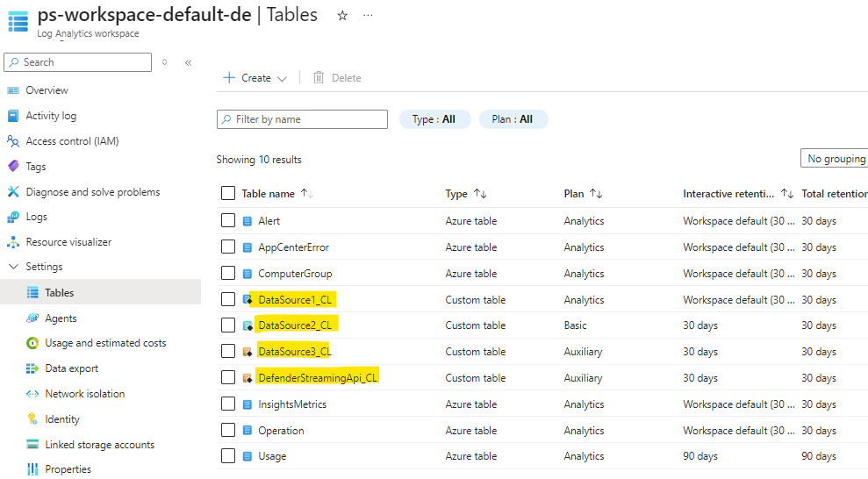Click the Data export icon
The image size is (868, 479).
[x=32, y=368]
